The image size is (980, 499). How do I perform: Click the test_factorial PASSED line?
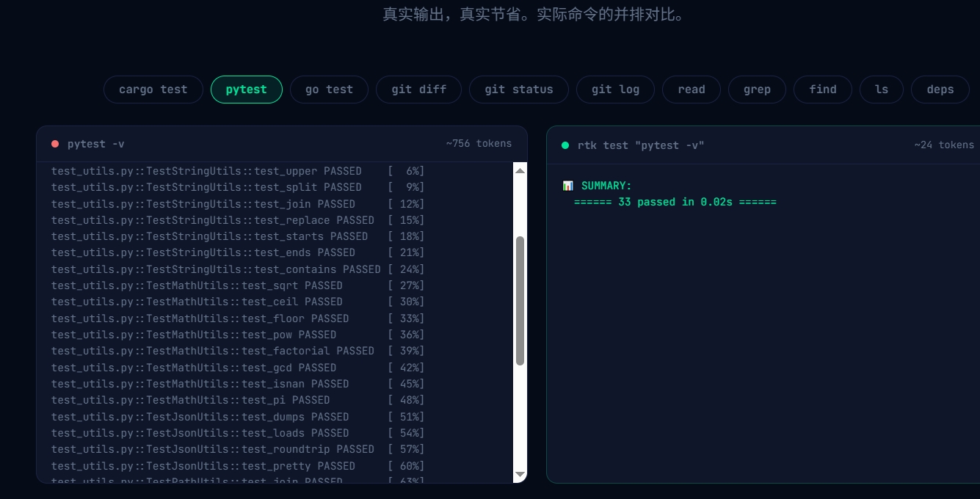pyautogui.click(x=238, y=351)
